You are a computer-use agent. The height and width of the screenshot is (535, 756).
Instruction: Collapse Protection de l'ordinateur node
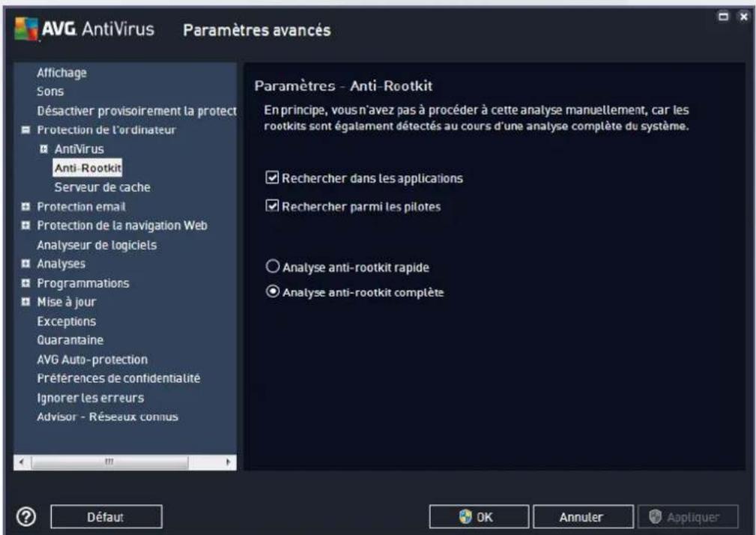25,130
